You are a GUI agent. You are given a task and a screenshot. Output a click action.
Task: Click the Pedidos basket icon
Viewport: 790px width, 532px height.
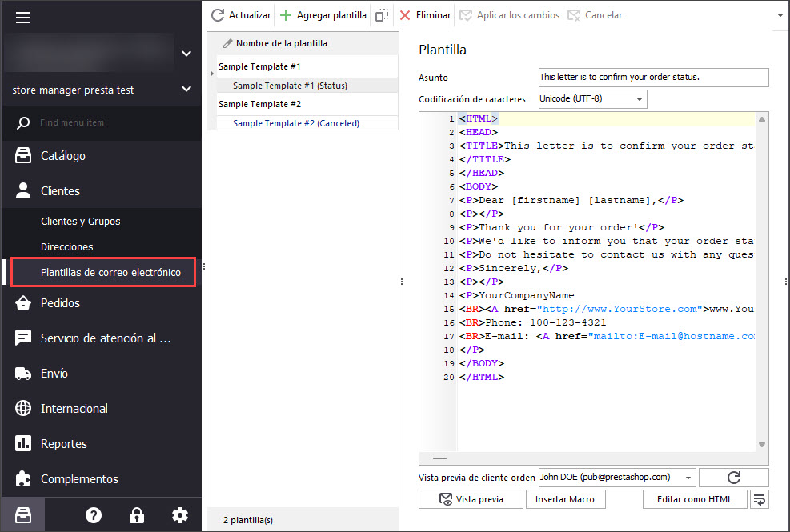click(x=23, y=302)
